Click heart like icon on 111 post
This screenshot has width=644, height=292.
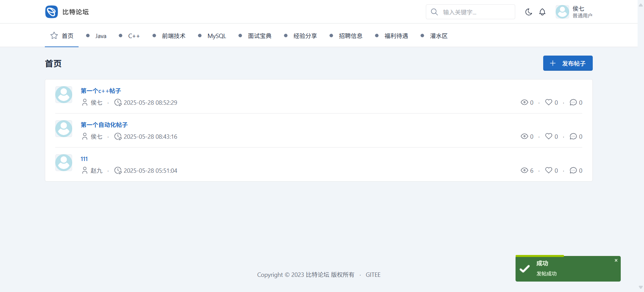pos(549,170)
